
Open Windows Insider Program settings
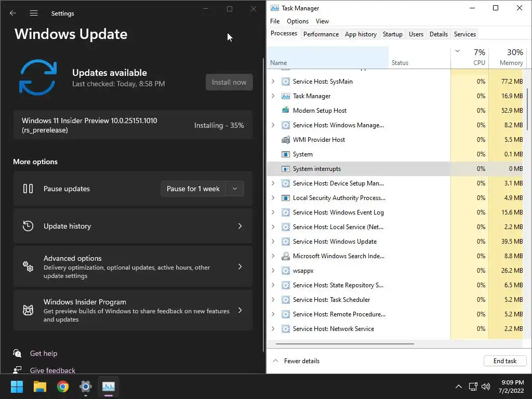(132, 310)
